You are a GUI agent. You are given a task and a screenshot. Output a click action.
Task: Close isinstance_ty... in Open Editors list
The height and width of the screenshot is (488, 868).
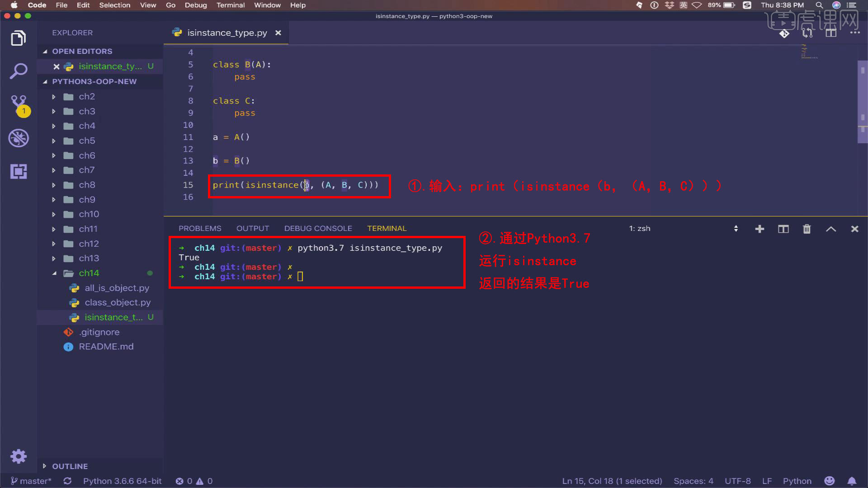coord(57,66)
